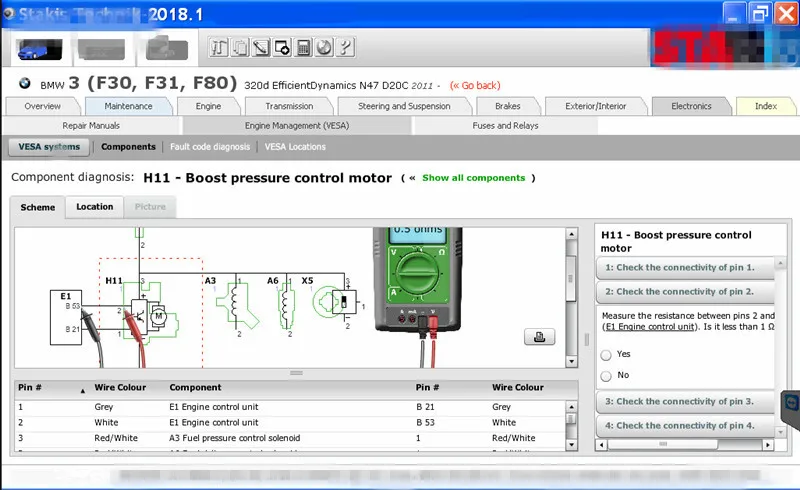Click the Component column header
The image size is (800, 490).
(195, 388)
